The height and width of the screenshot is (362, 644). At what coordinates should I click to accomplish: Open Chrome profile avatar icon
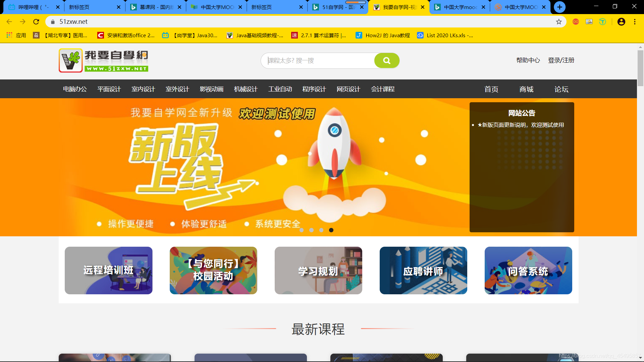[621, 22]
